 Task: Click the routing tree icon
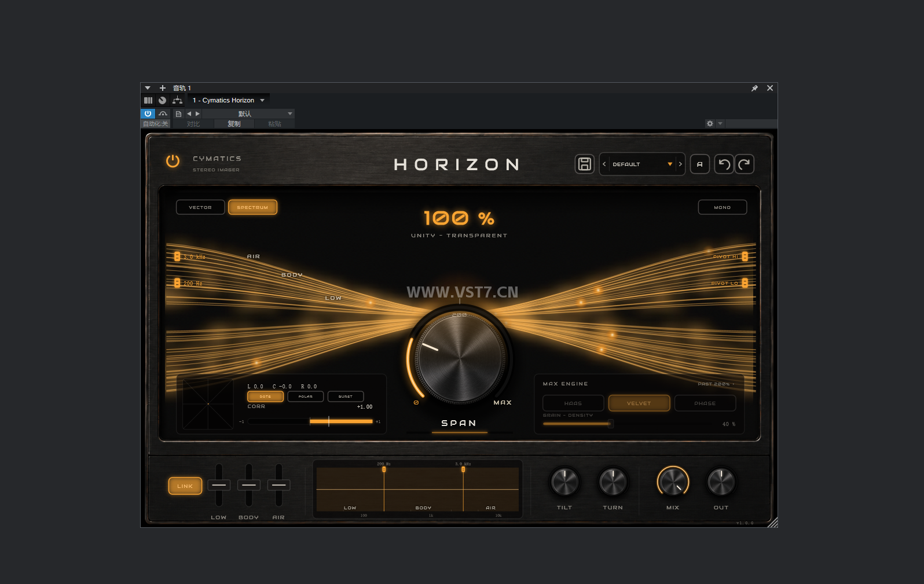point(178,100)
